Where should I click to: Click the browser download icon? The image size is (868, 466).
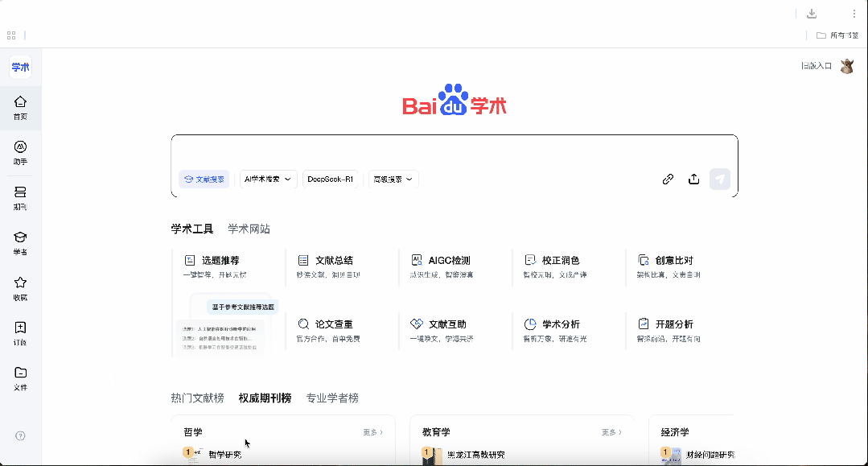(x=812, y=14)
